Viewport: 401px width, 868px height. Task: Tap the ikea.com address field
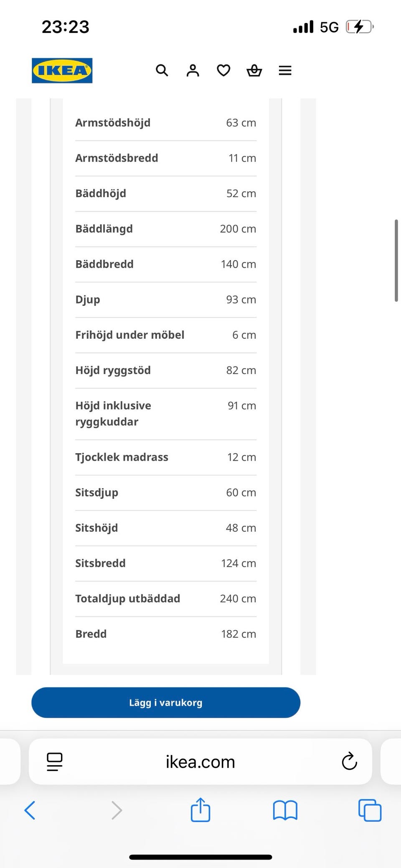[200, 761]
